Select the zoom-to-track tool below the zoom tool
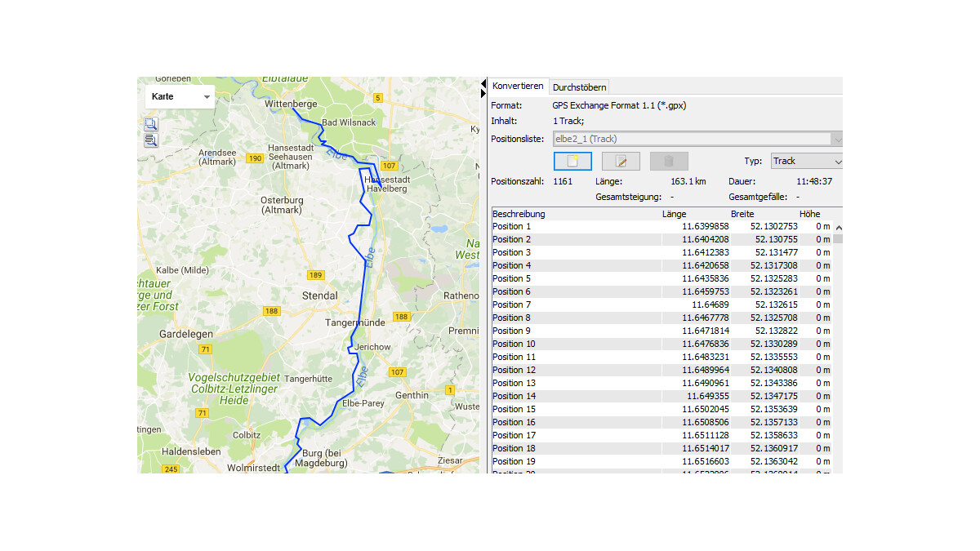 coord(151,140)
